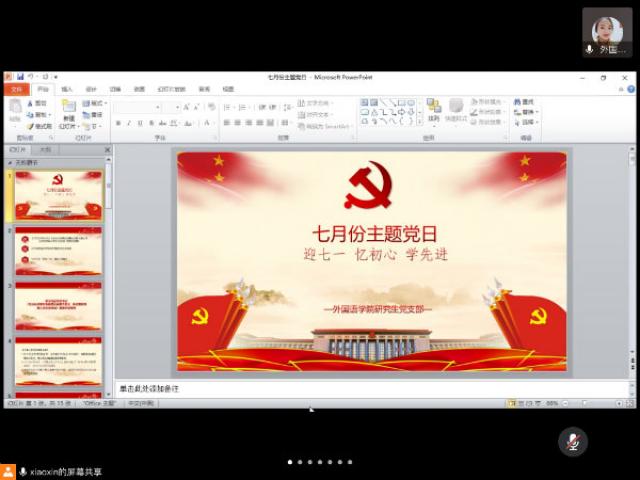Viewport: 640px width, 480px height.
Task: Click the Paste clipboard icon
Action: (x=15, y=108)
